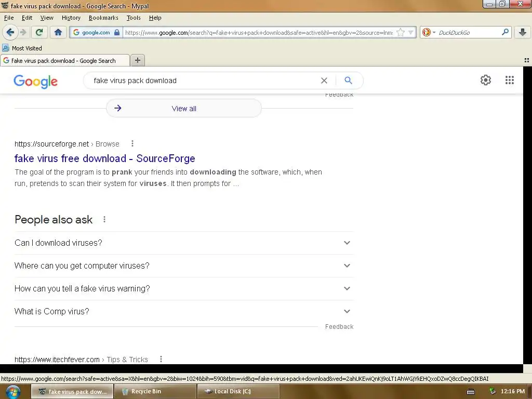
Task: Click the google.com site identity label
Action: pyautogui.click(x=96, y=33)
